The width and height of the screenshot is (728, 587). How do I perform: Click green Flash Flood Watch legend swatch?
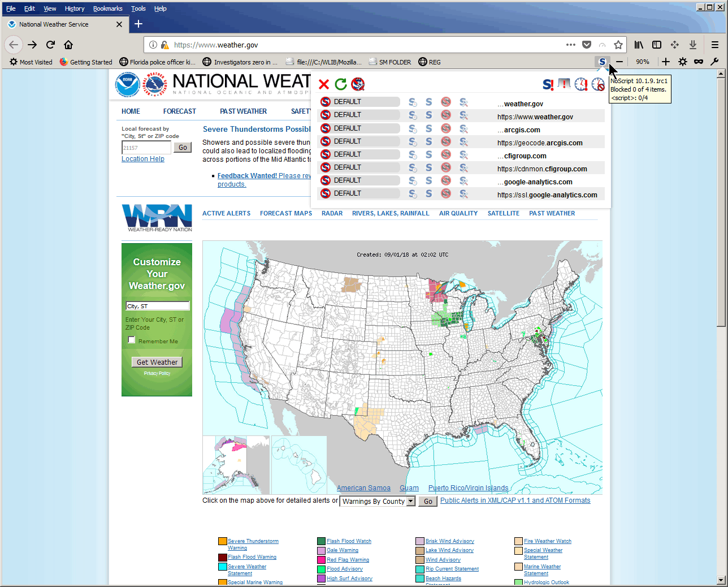(x=321, y=541)
